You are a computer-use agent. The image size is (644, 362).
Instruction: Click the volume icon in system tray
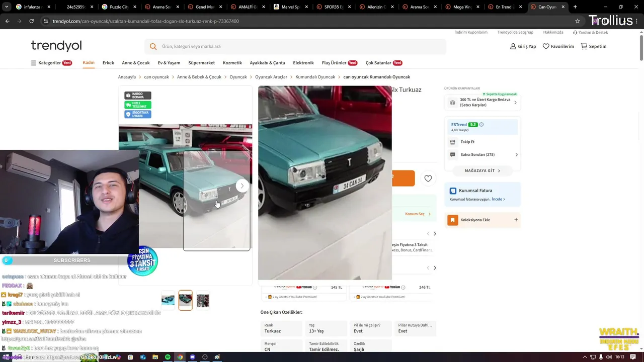click(x=609, y=357)
